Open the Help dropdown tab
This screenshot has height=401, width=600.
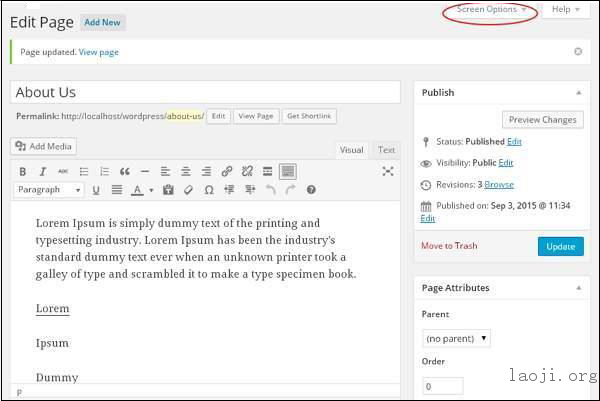tap(566, 9)
